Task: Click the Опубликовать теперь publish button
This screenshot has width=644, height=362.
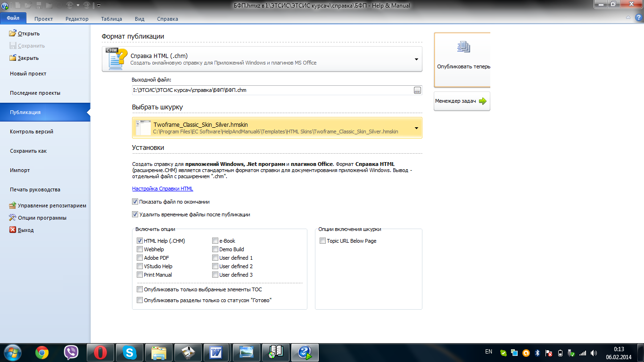Action: (x=462, y=59)
